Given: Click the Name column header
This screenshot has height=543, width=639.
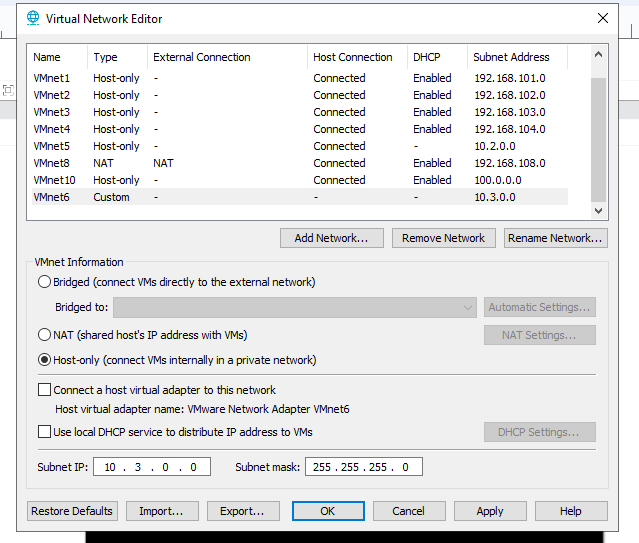Looking at the screenshot, I should click(x=57, y=57).
